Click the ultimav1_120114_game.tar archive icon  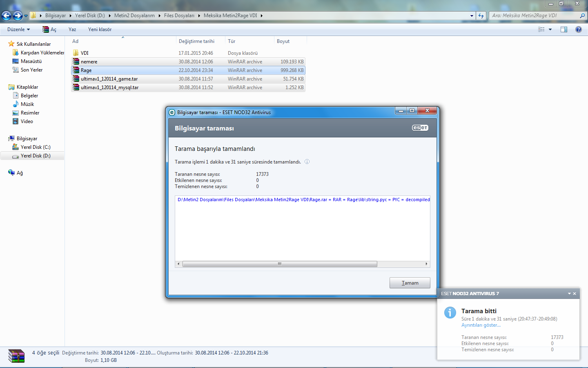tap(76, 79)
